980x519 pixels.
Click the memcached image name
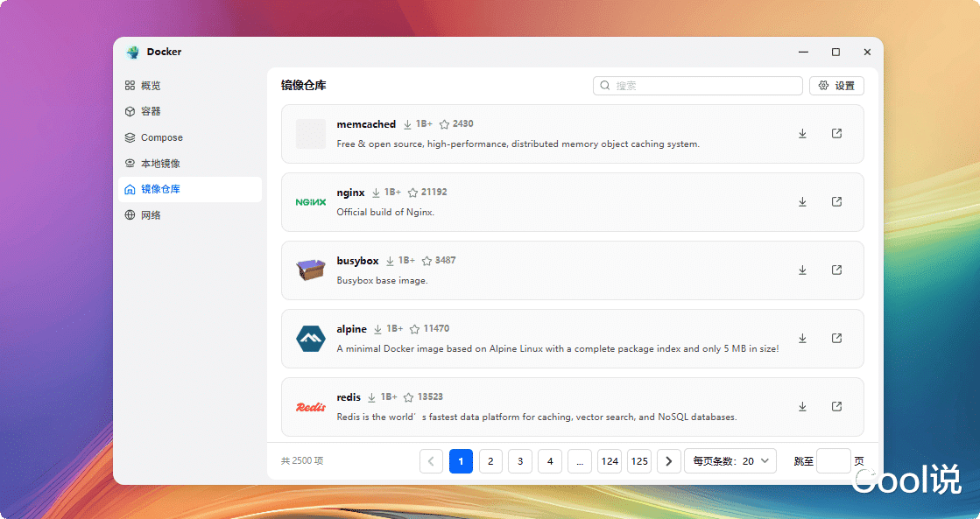coord(366,124)
